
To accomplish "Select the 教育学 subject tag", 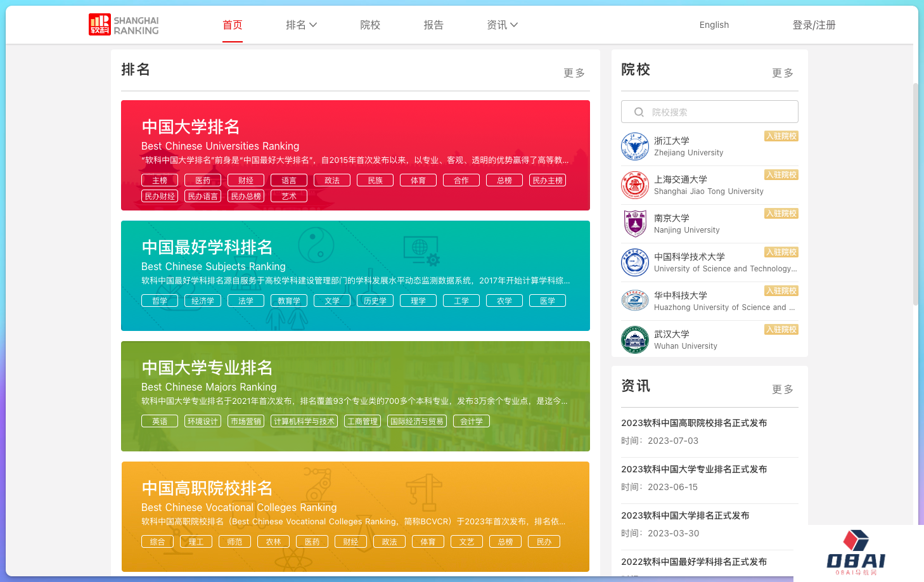I will point(289,301).
